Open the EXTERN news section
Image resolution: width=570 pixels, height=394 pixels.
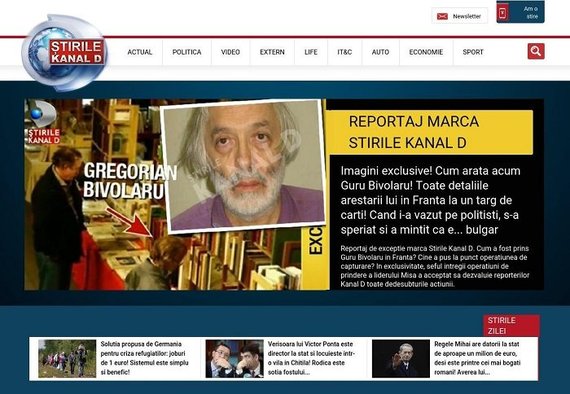click(272, 52)
